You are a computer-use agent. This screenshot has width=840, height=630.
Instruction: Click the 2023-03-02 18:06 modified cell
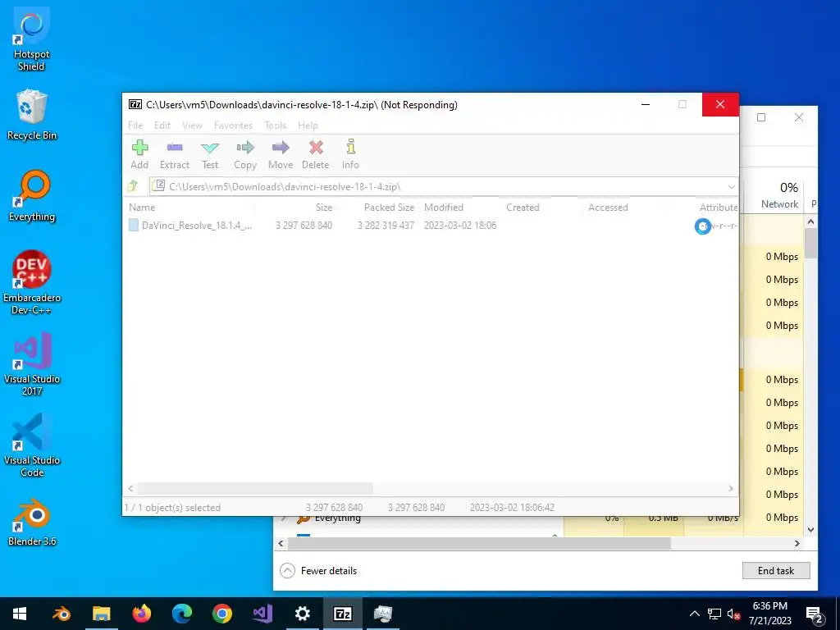tap(460, 226)
